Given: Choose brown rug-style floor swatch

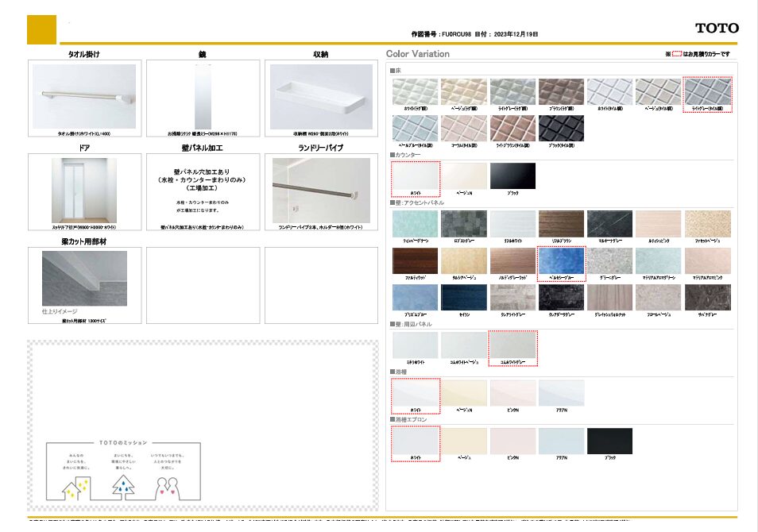Looking at the screenshot, I should point(561,91).
